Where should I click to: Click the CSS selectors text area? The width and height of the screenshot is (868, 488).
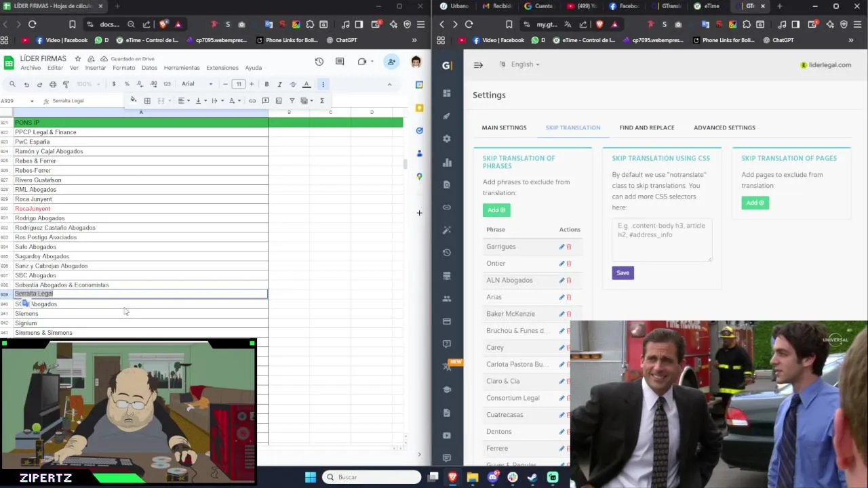pos(662,240)
